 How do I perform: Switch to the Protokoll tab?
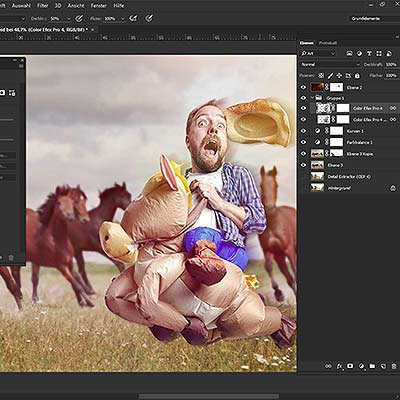click(x=328, y=43)
